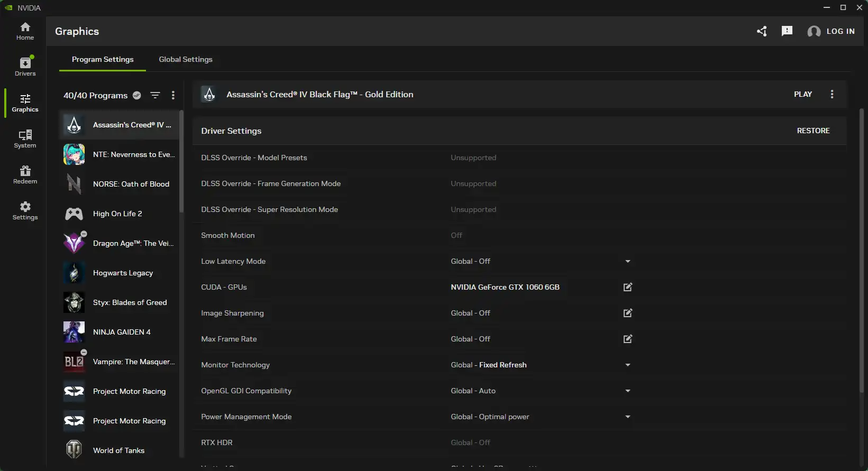
Task: Open the Settings section in sidebar
Action: point(25,211)
